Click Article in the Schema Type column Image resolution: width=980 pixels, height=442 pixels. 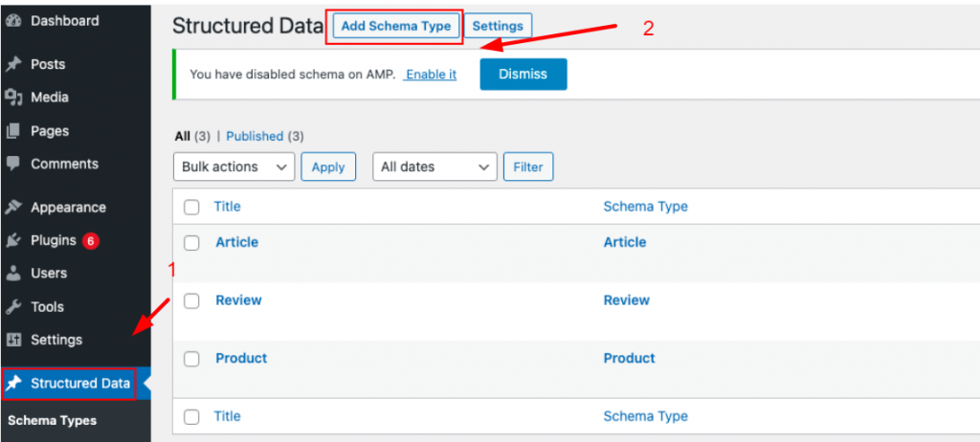pyautogui.click(x=625, y=243)
